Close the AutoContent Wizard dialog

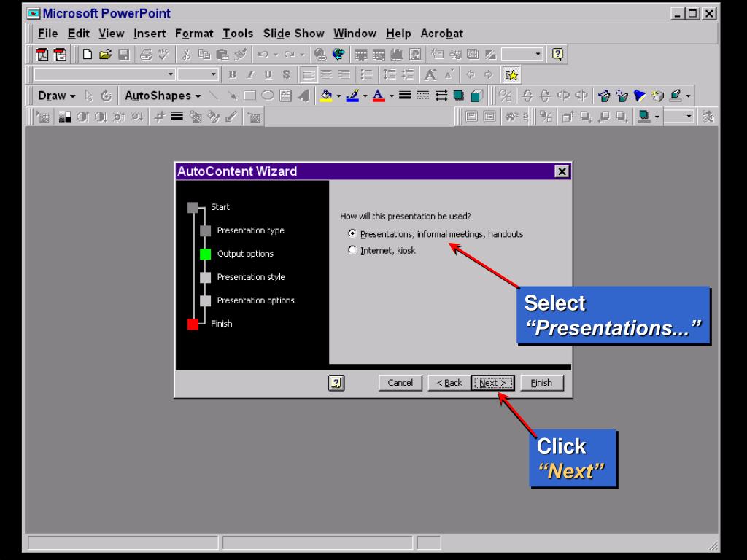point(562,171)
